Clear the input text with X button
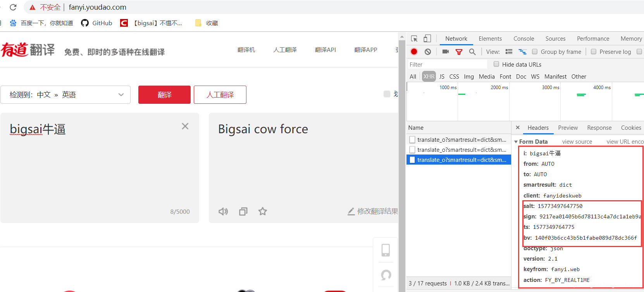 point(185,126)
